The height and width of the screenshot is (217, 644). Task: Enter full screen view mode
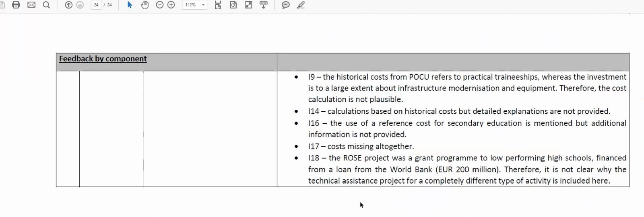click(249, 5)
